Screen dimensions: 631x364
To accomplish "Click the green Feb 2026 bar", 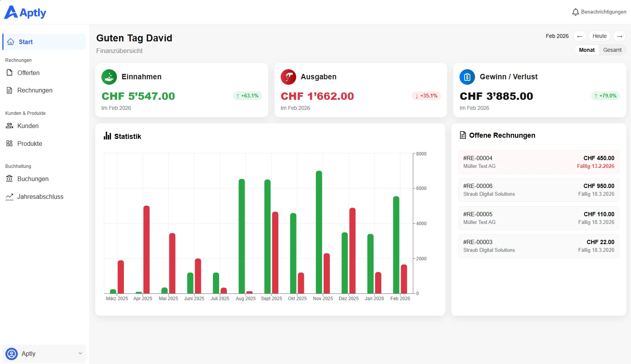I will click(396, 245).
